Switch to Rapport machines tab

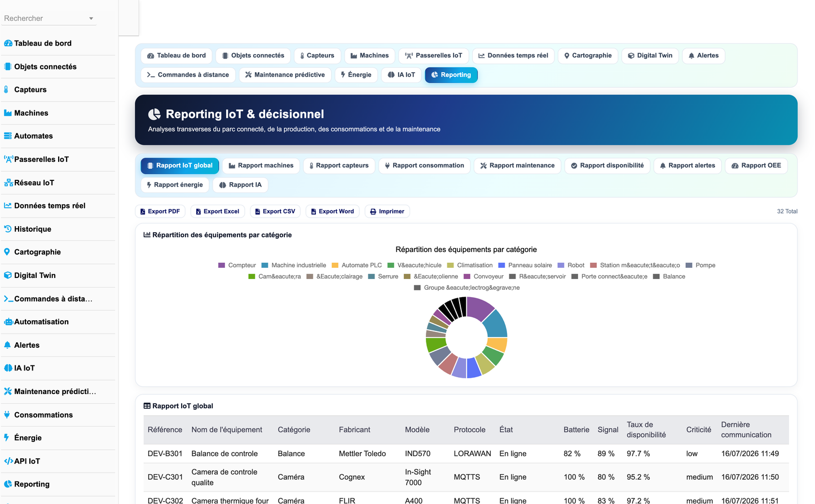[x=261, y=166]
